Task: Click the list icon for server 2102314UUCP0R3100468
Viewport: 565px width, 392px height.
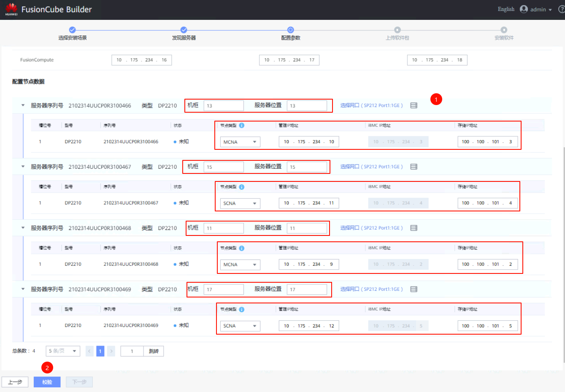Action: 414,228
